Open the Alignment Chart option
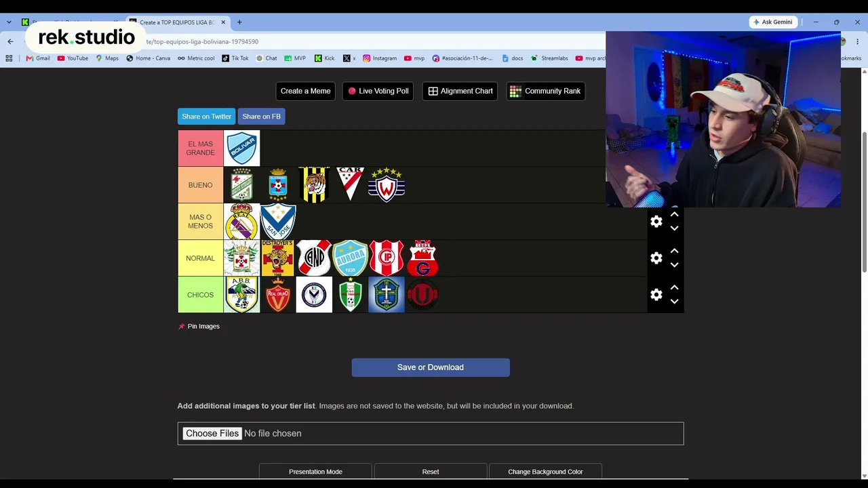Viewport: 868px width, 488px height. [460, 91]
